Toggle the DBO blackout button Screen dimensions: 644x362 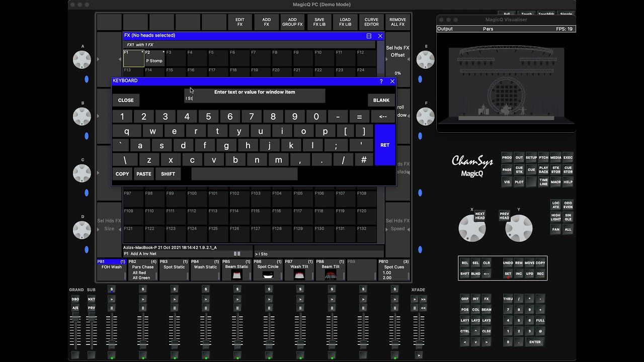75,299
